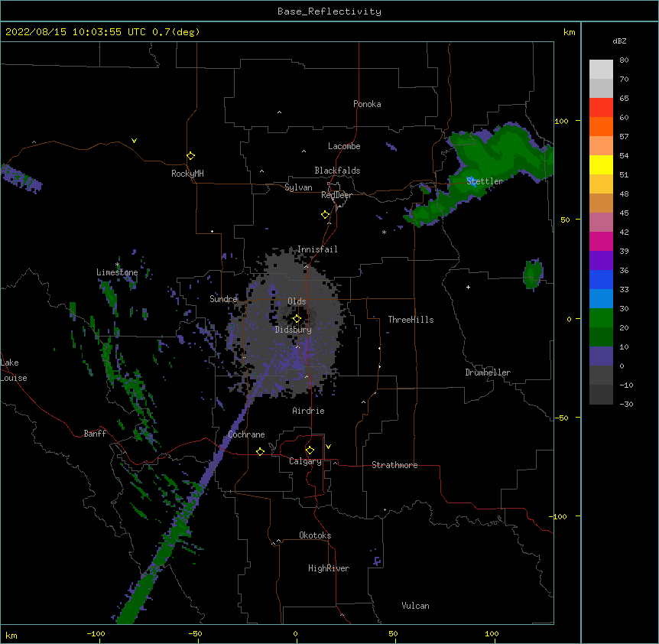Click the yellow V marker northeast of Calgary

[328, 447]
